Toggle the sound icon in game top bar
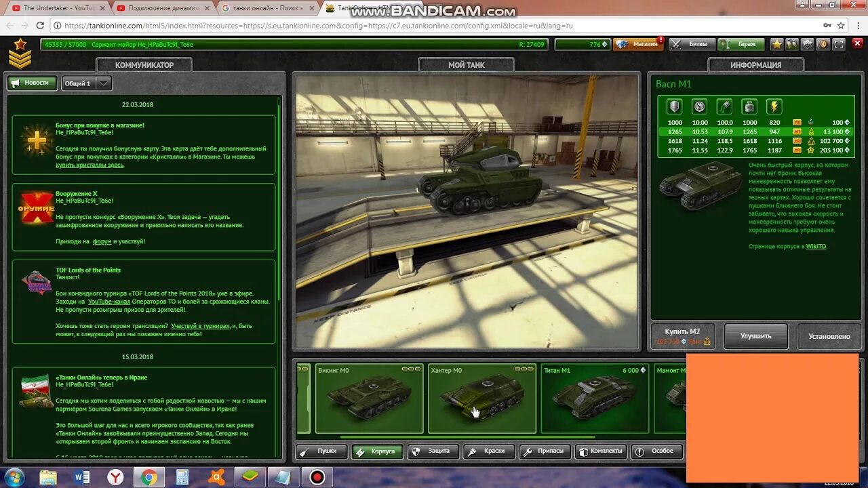868x488 pixels. click(823, 44)
